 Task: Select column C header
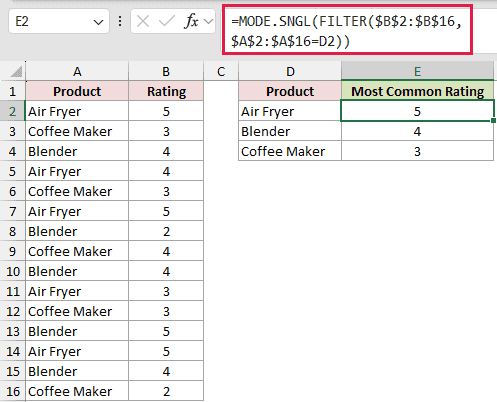[x=221, y=72]
